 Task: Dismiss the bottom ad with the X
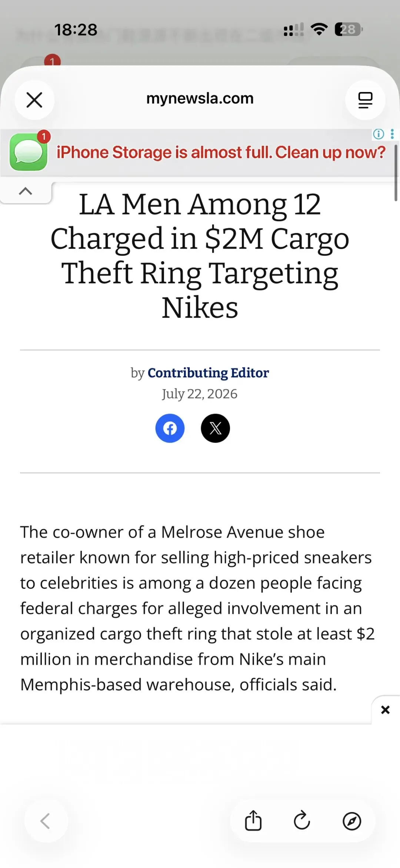point(386,710)
